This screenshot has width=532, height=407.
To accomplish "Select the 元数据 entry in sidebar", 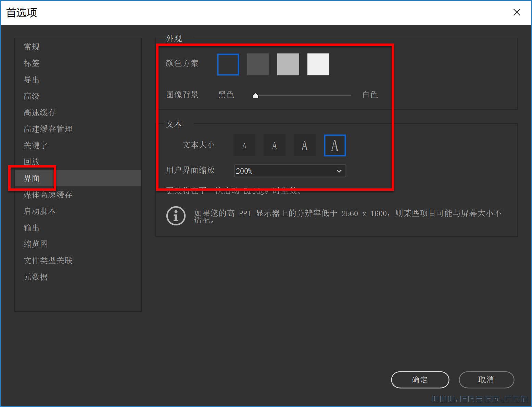I will (35, 277).
